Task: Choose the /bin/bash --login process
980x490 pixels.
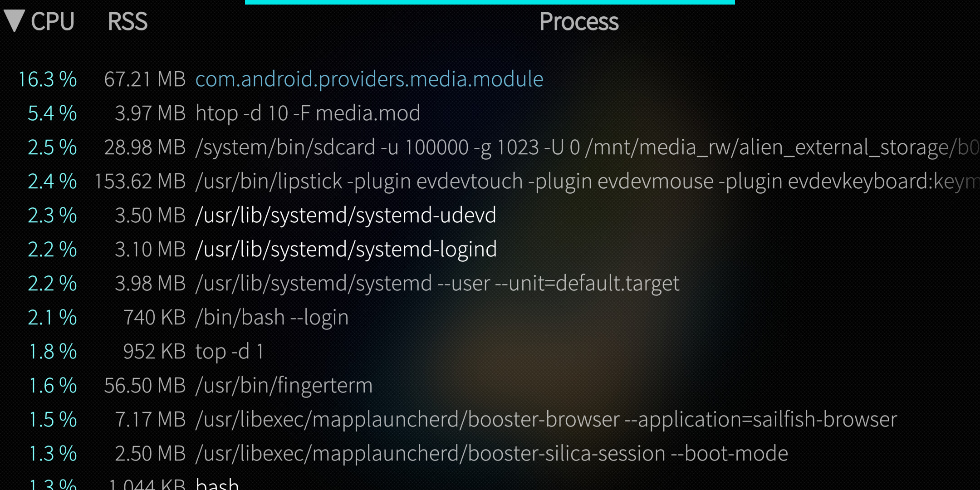Action: [x=272, y=318]
